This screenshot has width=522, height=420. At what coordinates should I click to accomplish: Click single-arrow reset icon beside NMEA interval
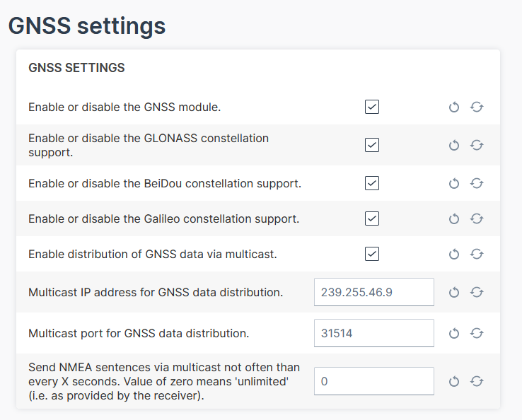coord(454,382)
